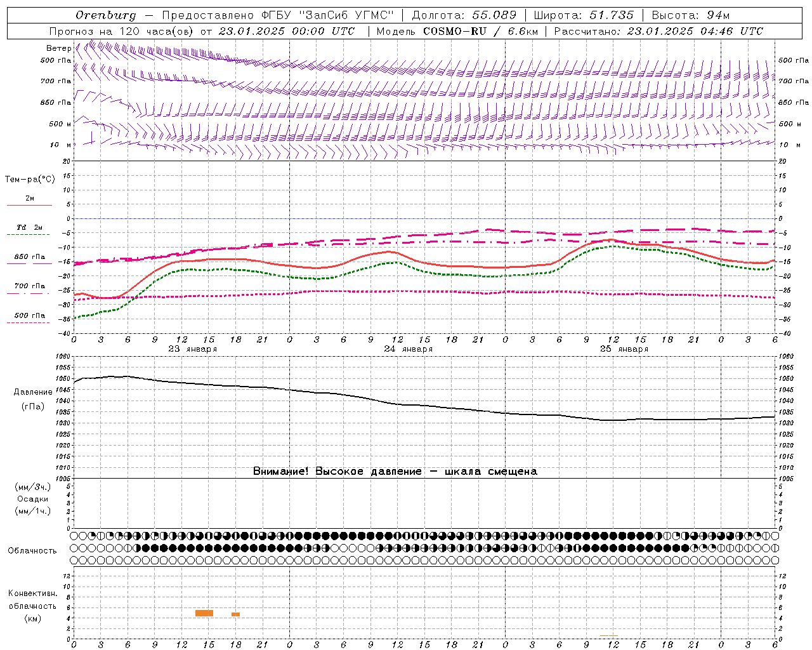Click the 1005 value on left pressure axis

[65, 479]
